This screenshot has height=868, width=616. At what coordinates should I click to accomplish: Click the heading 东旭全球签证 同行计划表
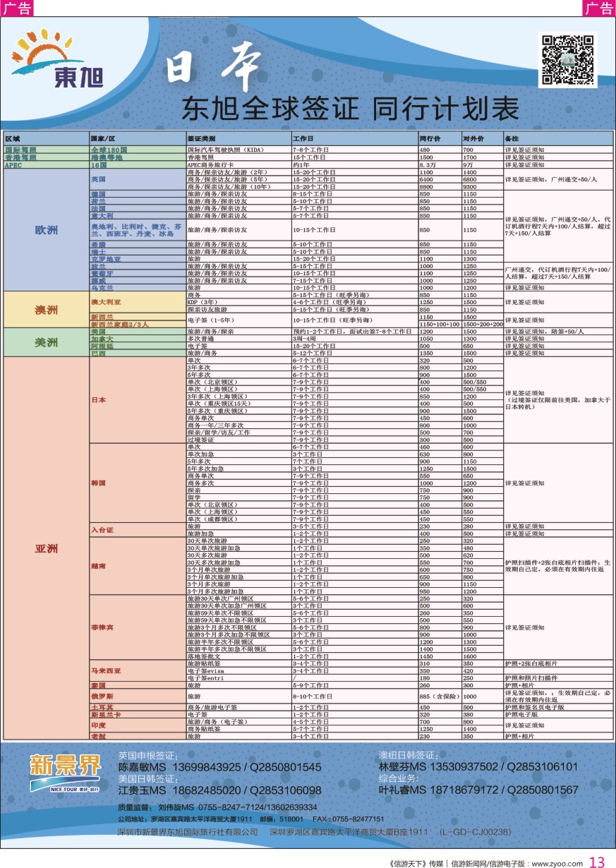tap(350, 108)
